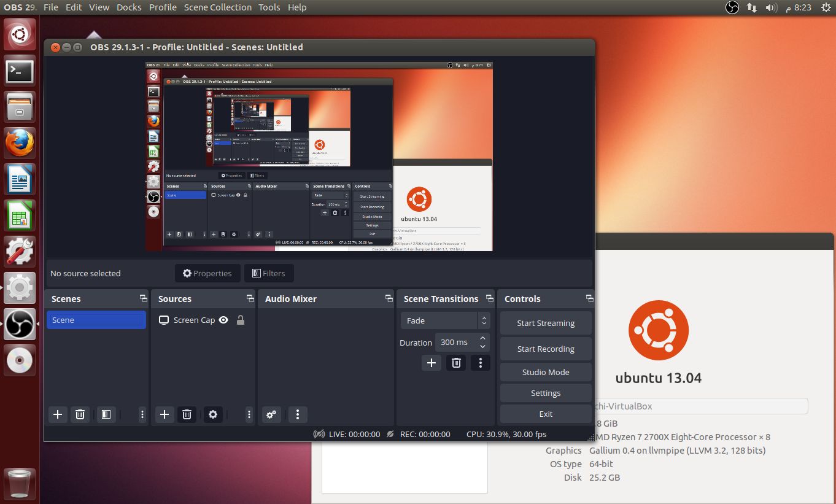Open the Profile menu
This screenshot has width=836, height=504.
coord(163,7)
